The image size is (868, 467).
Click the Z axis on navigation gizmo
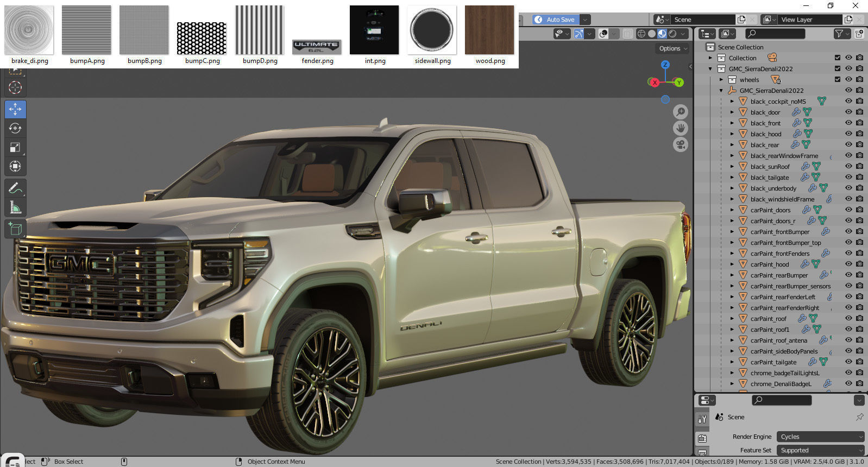pyautogui.click(x=665, y=65)
